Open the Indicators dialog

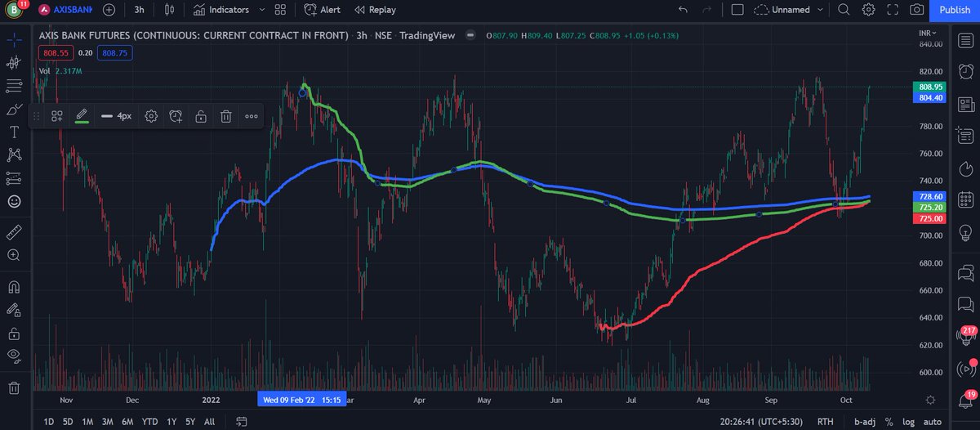tap(221, 10)
